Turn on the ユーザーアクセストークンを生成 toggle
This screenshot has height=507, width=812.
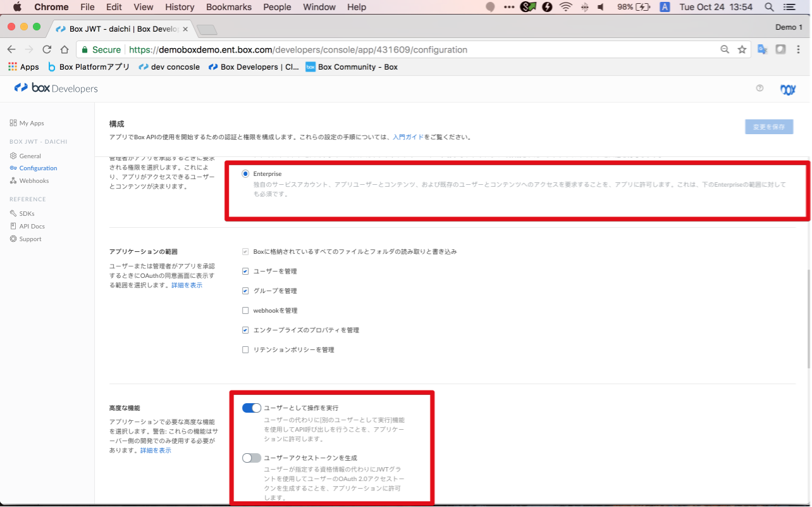[252, 458]
